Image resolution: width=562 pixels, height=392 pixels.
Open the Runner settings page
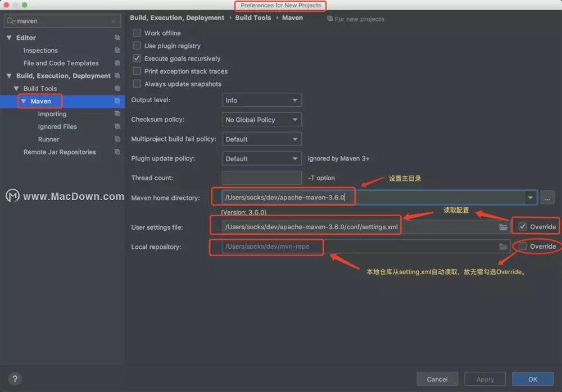tap(48, 139)
